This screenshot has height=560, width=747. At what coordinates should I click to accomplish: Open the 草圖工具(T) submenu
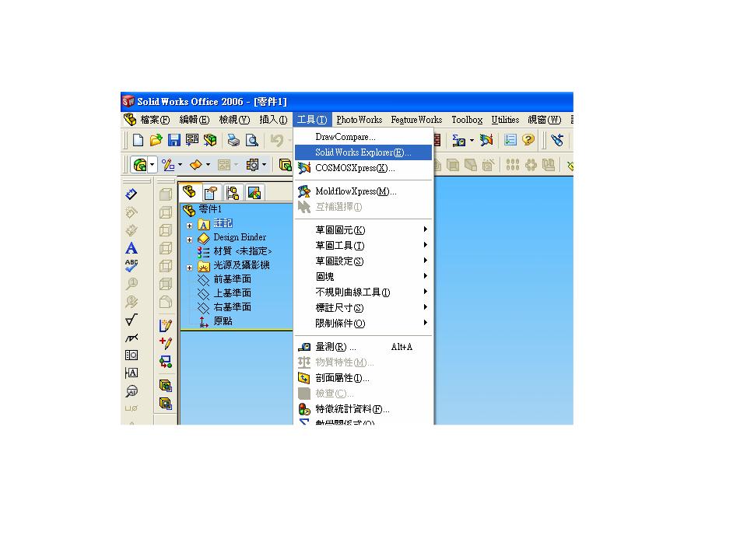point(363,246)
